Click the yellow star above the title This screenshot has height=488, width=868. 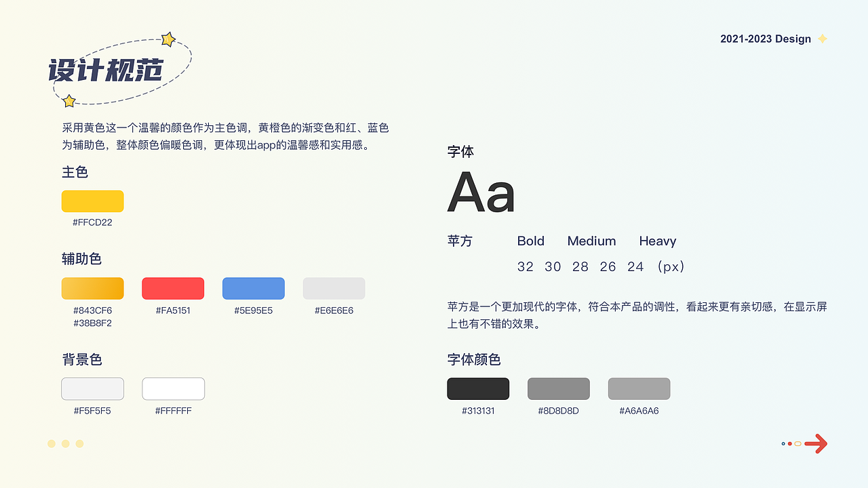168,39
